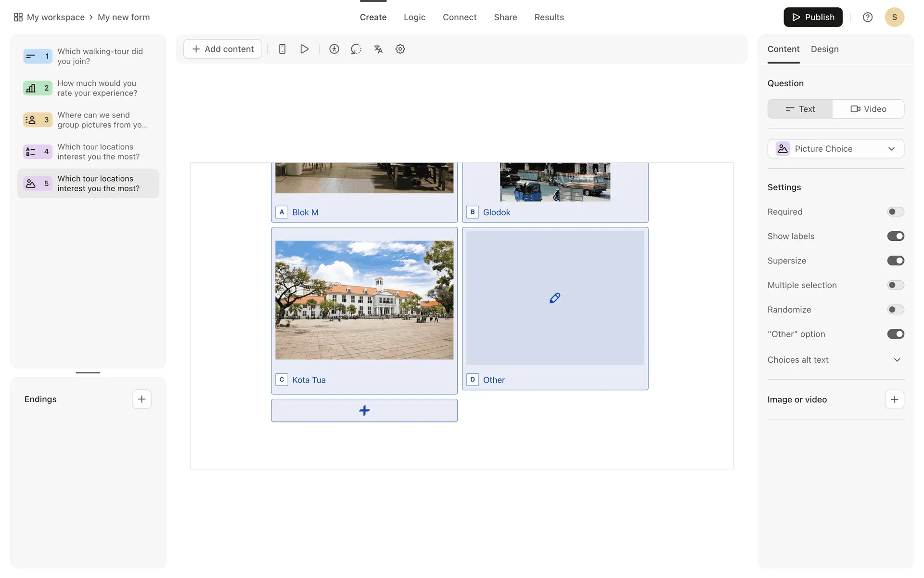Viewport: 924px width, 578px height.
Task: Select the Kota Tua picture thumbnail
Action: click(x=364, y=300)
